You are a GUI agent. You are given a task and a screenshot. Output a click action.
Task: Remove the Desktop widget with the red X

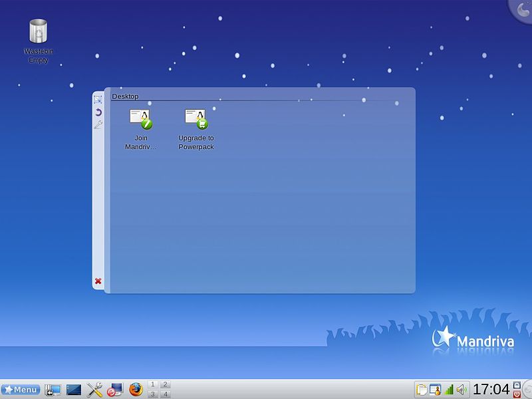[x=98, y=281]
